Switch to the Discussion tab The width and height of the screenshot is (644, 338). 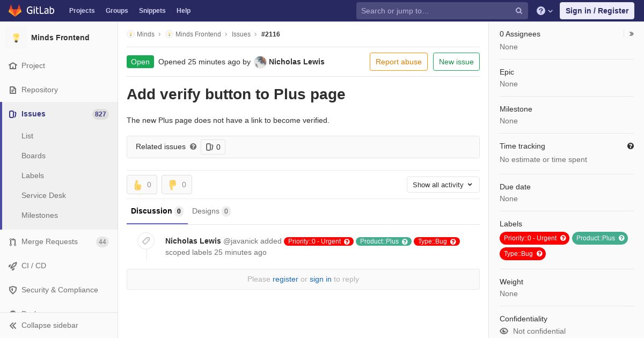[x=157, y=211]
